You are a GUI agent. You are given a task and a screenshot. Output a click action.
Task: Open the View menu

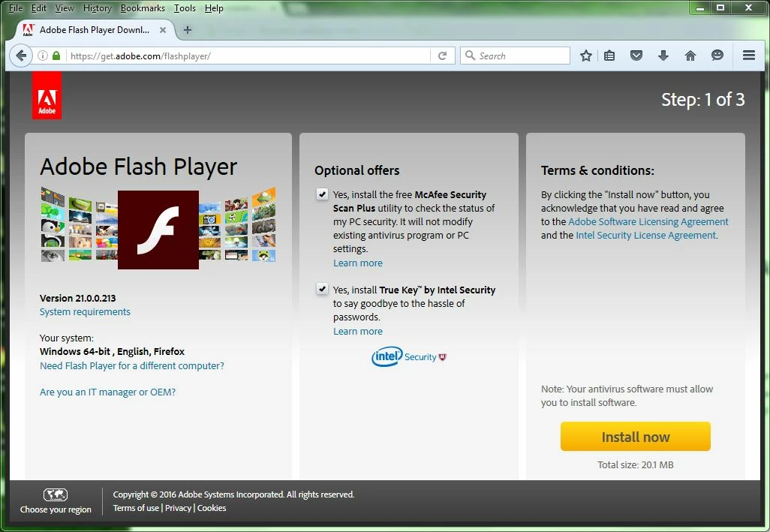(65, 8)
